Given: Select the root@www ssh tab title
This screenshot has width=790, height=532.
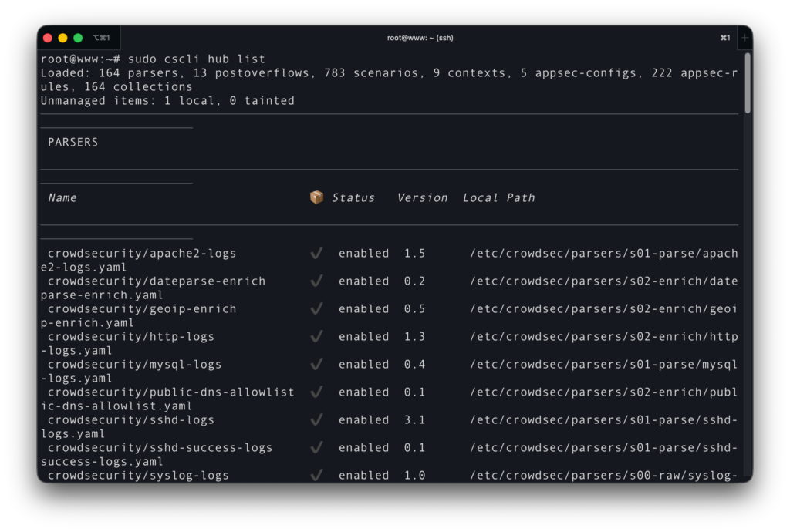Looking at the screenshot, I should tap(420, 38).
